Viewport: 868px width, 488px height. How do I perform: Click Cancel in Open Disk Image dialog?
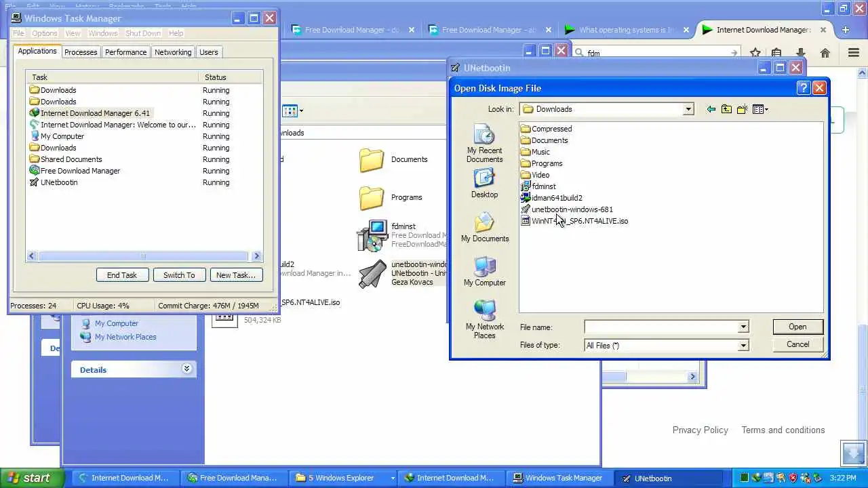tap(797, 344)
